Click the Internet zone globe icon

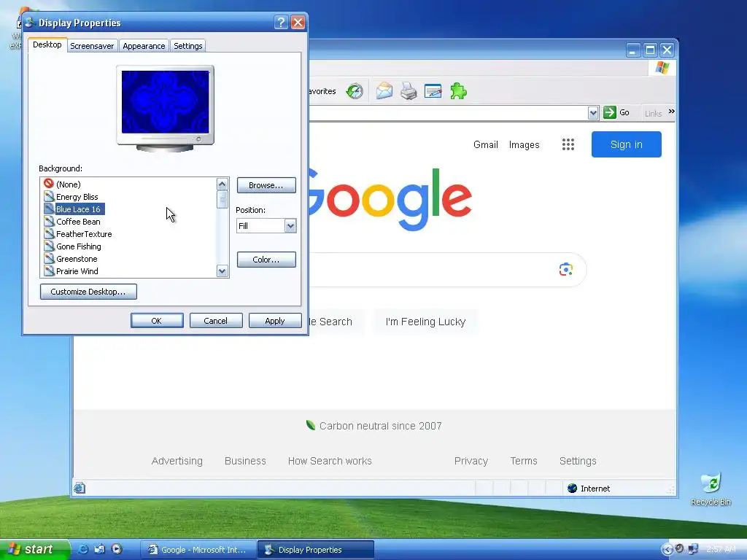tap(573, 488)
